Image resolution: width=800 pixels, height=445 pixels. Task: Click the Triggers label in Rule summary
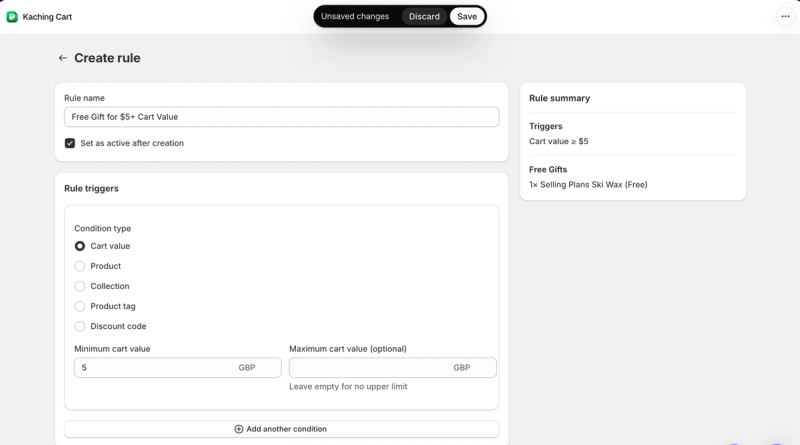[x=545, y=126]
